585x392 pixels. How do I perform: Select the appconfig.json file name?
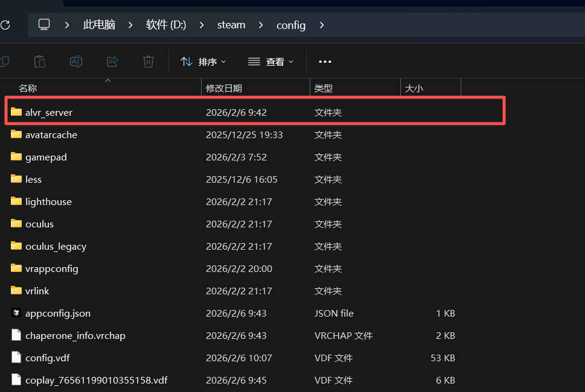pyautogui.click(x=58, y=314)
